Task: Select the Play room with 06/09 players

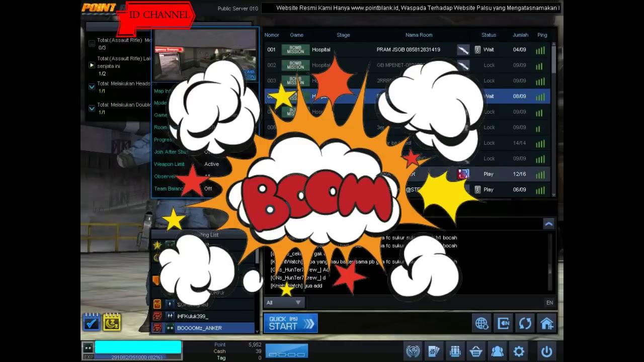Action: (x=407, y=190)
